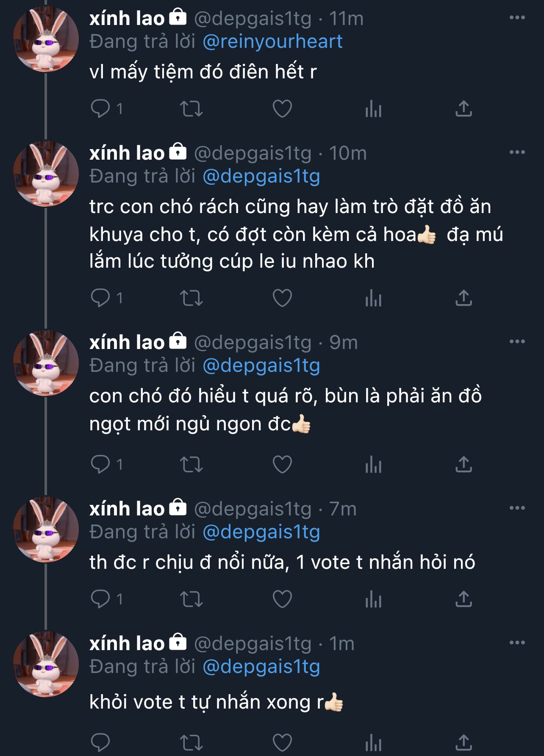Open more options on the 9m tweet
This screenshot has width=544, height=756.
tap(517, 341)
